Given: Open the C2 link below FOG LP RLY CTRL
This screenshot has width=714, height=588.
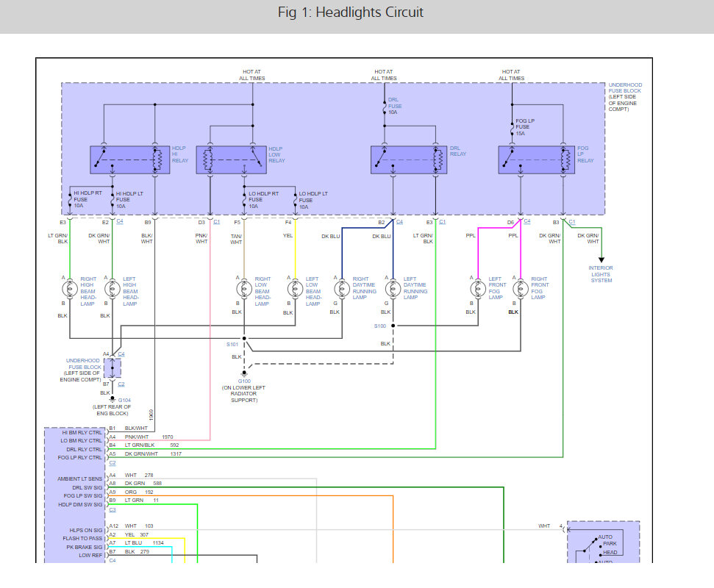Looking at the screenshot, I should [113, 463].
